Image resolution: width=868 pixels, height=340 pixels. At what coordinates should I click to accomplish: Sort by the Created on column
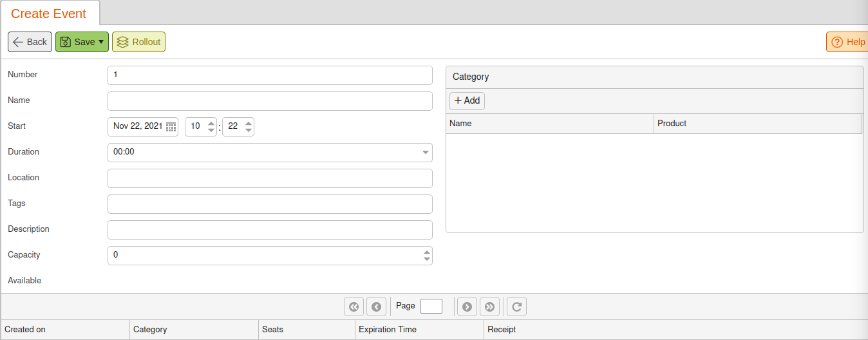click(x=65, y=330)
